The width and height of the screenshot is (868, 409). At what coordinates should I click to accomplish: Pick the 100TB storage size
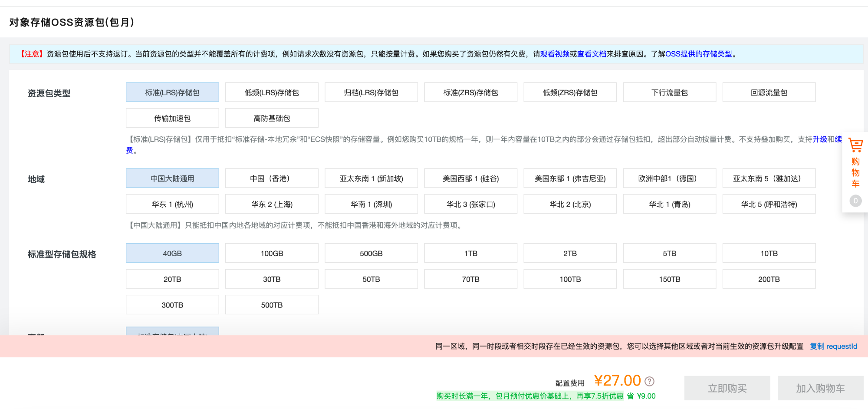coord(570,279)
